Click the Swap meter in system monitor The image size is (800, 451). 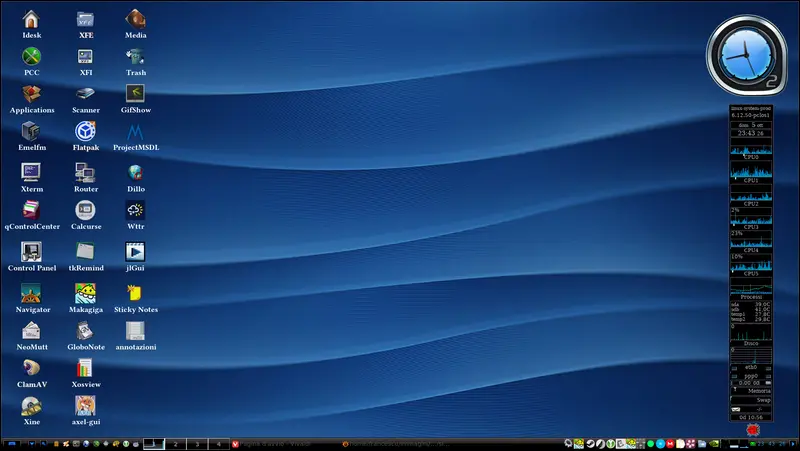pos(751,399)
